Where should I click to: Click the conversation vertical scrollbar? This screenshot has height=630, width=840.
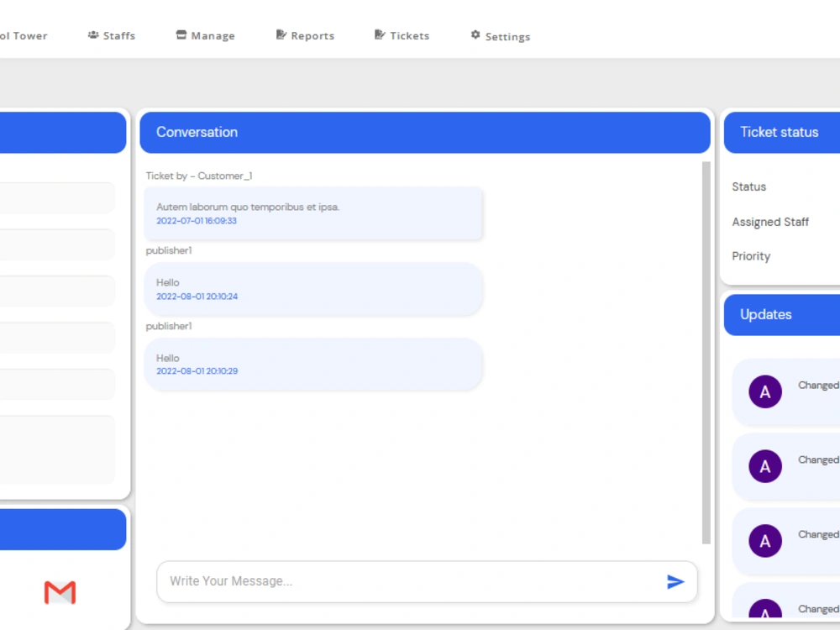[706, 353]
